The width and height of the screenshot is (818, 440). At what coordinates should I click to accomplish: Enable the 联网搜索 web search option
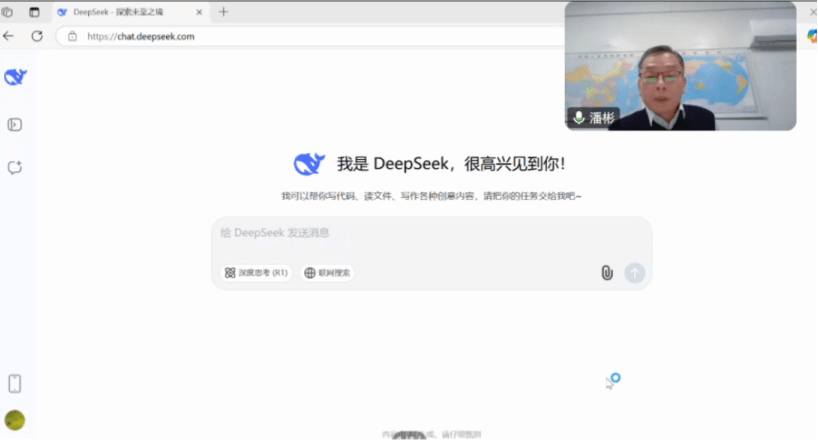[x=329, y=273]
